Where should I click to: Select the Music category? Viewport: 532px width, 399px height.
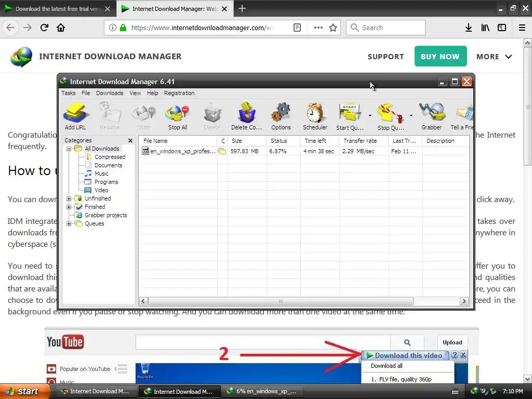pos(101,174)
